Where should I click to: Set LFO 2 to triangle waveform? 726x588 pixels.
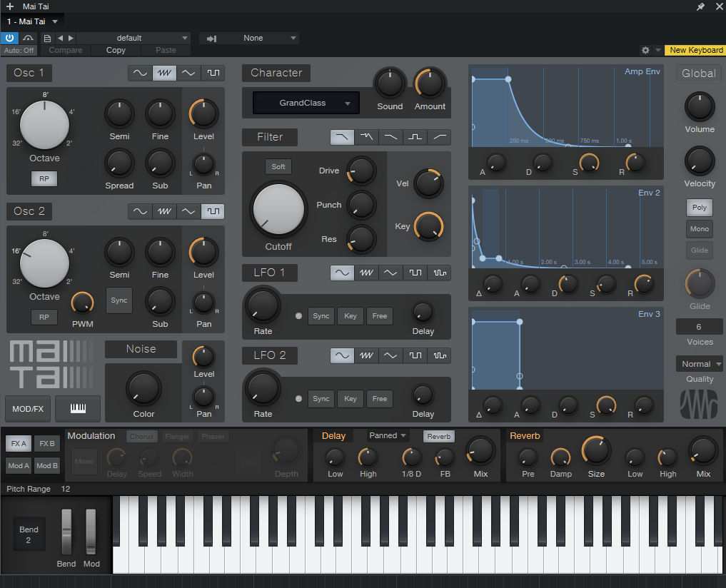(x=390, y=355)
